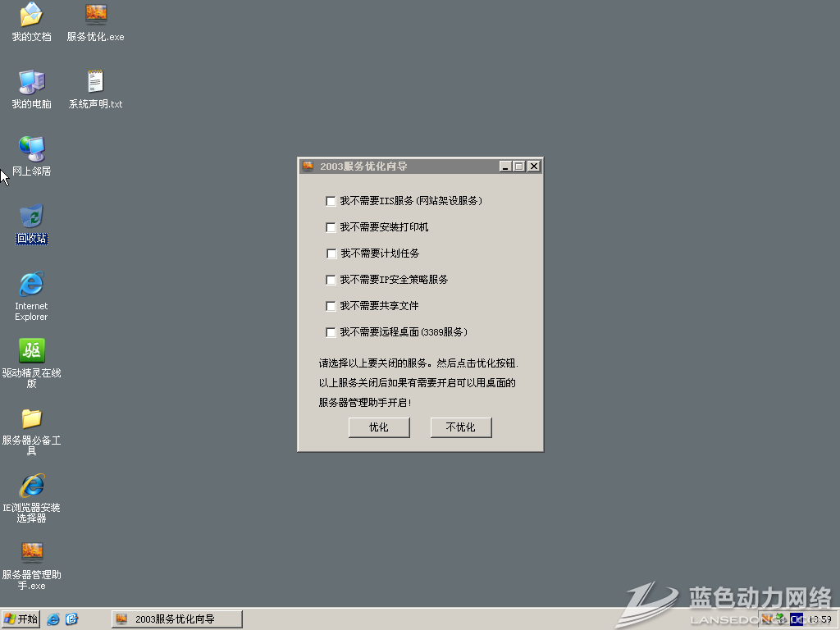Click the 服务器管理助手.exe desktop icon
The height and width of the screenshot is (630, 840).
[31, 552]
